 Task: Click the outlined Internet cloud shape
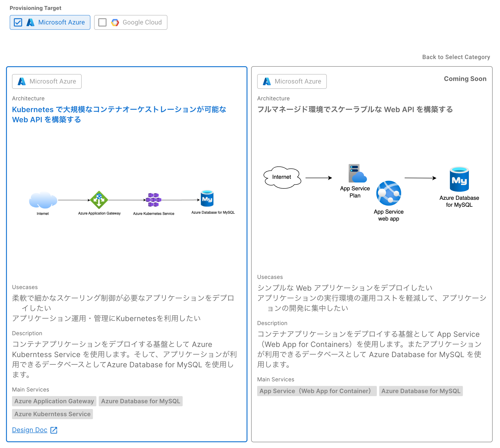click(x=282, y=177)
